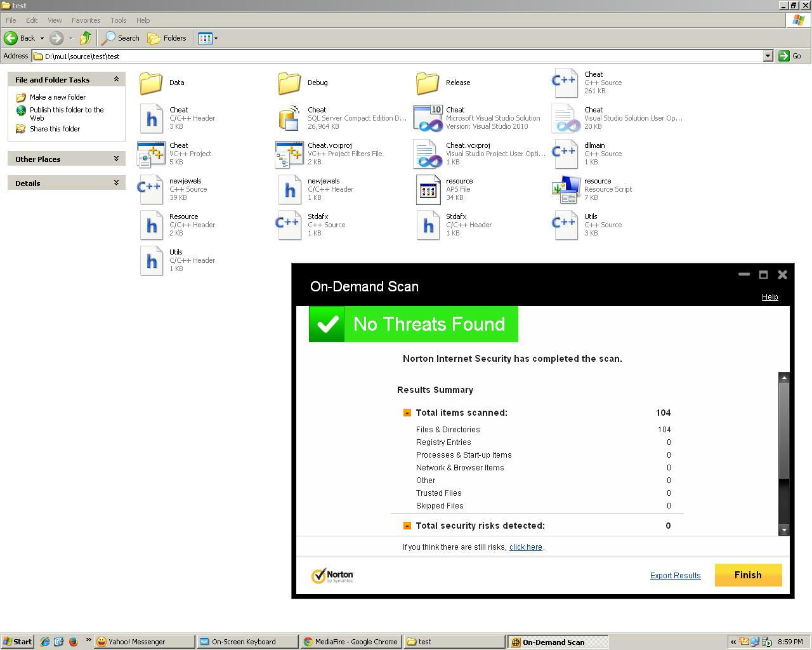The width and height of the screenshot is (812, 650).
Task: Click scan results scrollbar up arrow
Action: [x=784, y=378]
